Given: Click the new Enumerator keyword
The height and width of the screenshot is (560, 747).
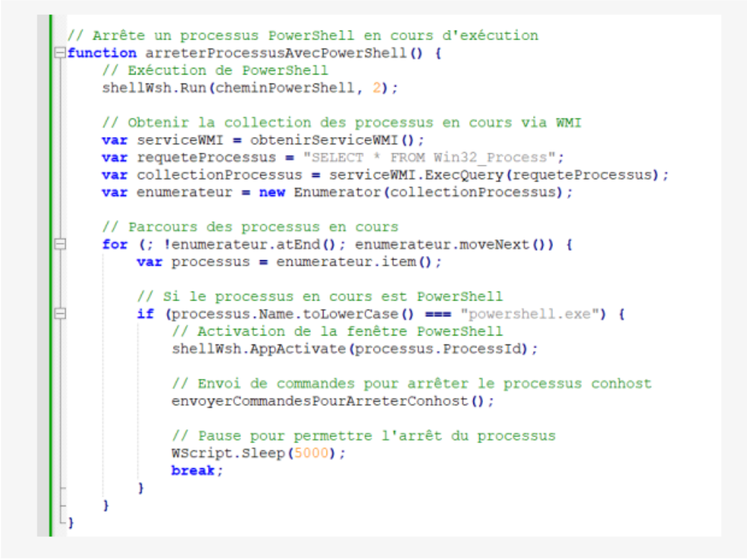Looking at the screenshot, I should (x=272, y=192).
